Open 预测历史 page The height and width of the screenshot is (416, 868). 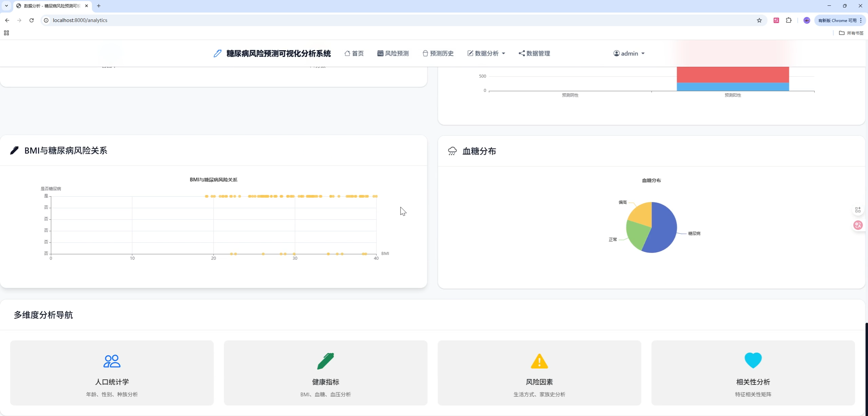click(x=438, y=53)
